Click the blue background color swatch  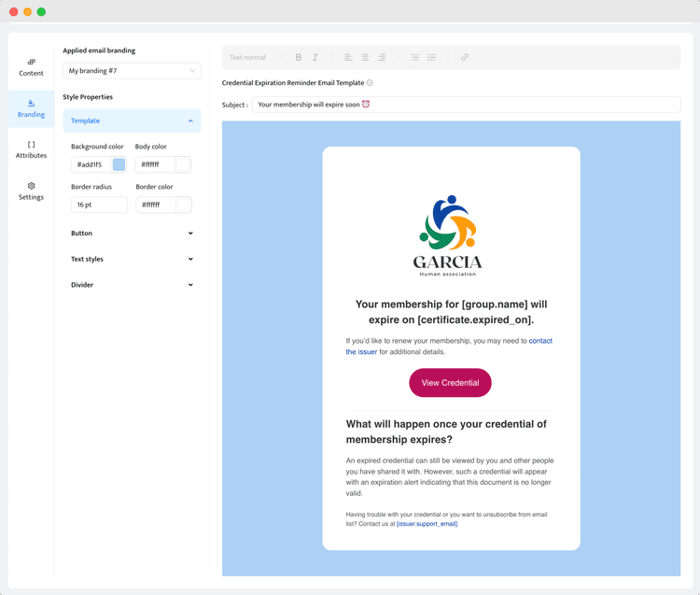[119, 164]
